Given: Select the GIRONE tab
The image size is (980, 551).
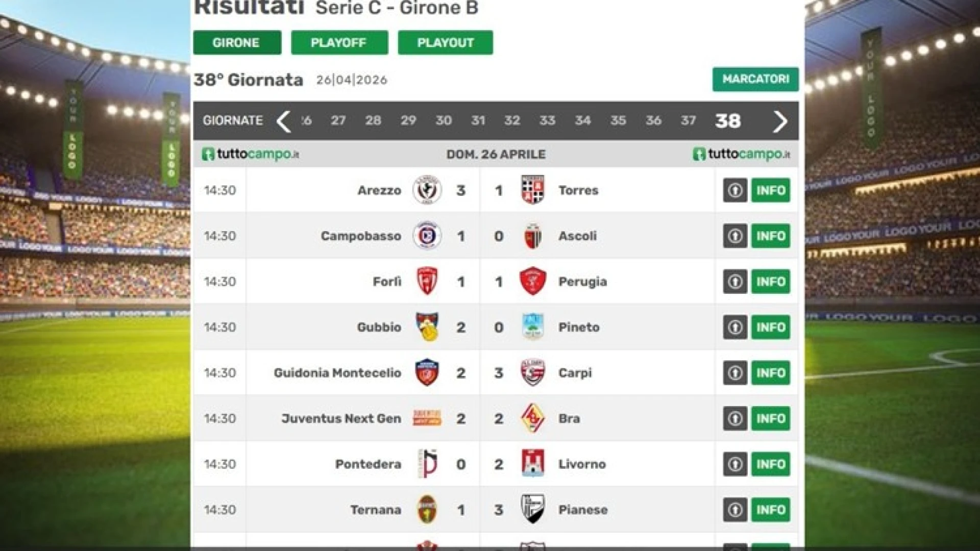Looking at the screenshot, I should [x=237, y=43].
